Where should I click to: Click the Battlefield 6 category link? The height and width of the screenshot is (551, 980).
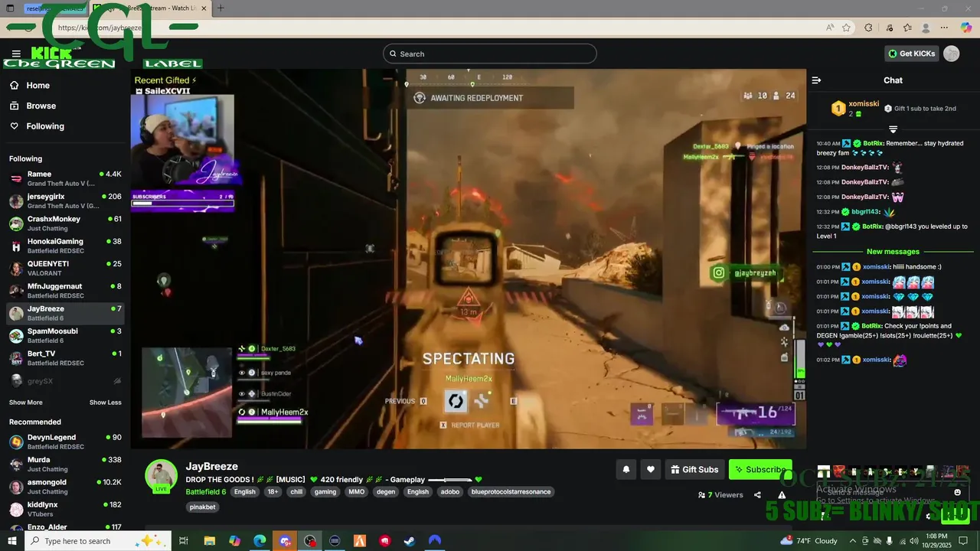pyautogui.click(x=206, y=492)
